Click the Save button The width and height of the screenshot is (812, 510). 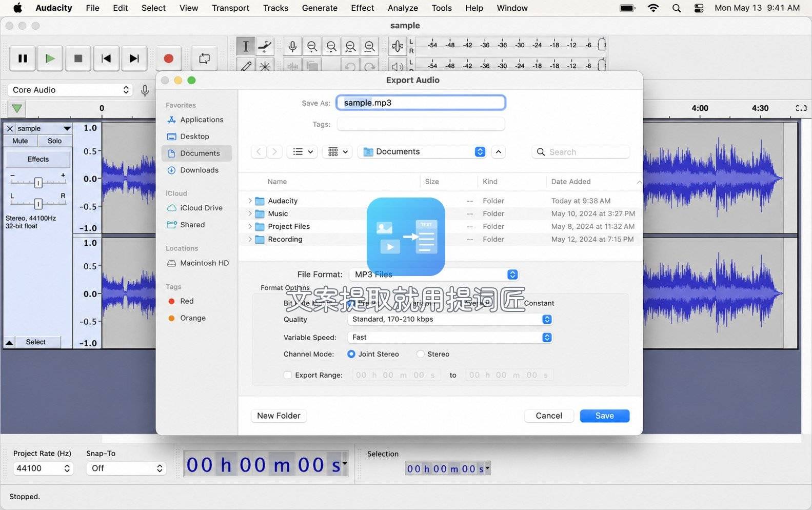pos(604,416)
